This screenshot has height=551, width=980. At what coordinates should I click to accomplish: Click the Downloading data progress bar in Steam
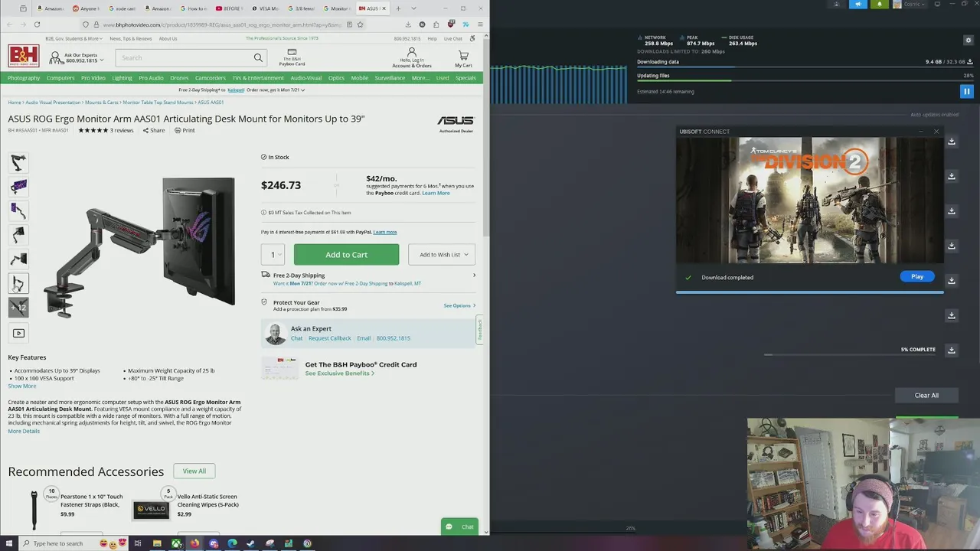click(805, 68)
